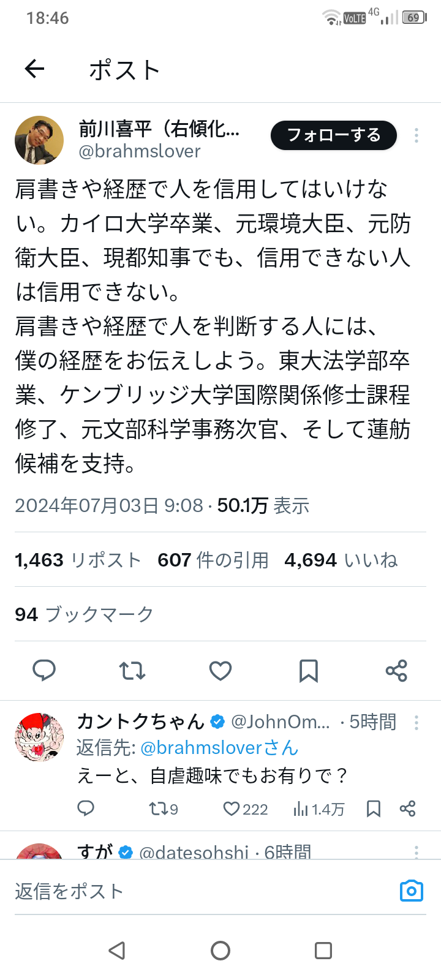Tap the @brahmsloverさん mention link
This screenshot has width=441, height=980.
pyautogui.click(x=219, y=748)
